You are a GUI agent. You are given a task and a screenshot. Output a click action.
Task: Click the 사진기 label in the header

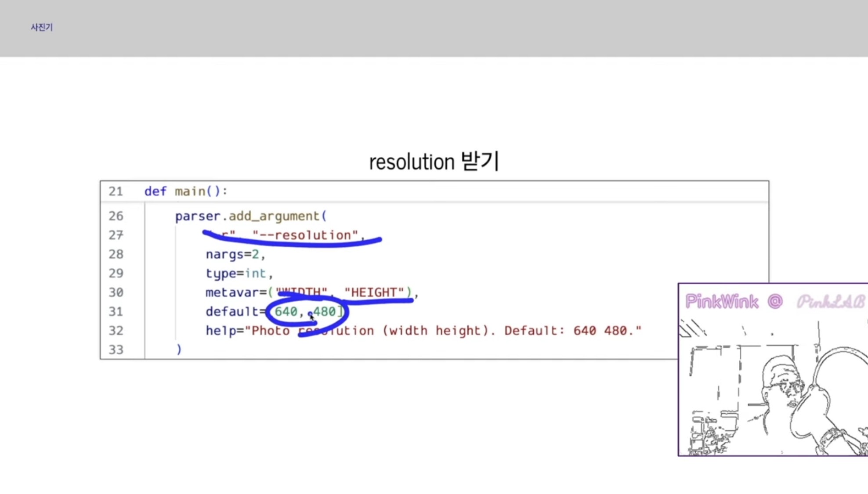click(42, 27)
